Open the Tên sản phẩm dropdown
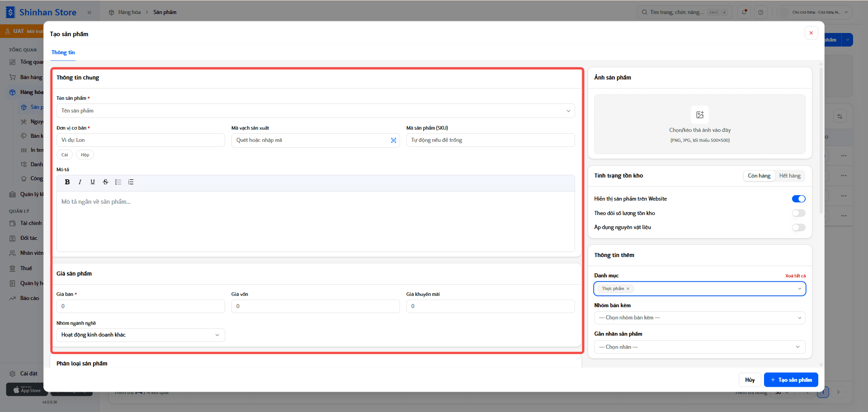 [x=316, y=111]
